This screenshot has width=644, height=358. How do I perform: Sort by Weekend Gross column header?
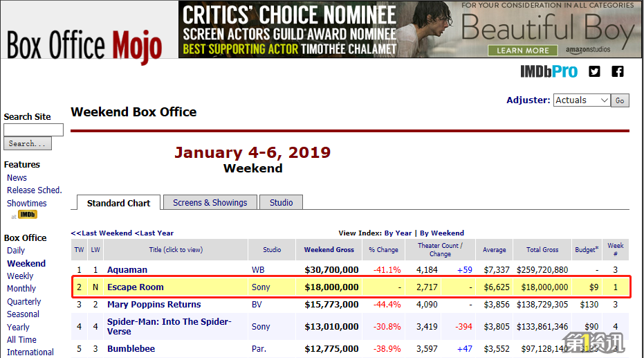329,249
